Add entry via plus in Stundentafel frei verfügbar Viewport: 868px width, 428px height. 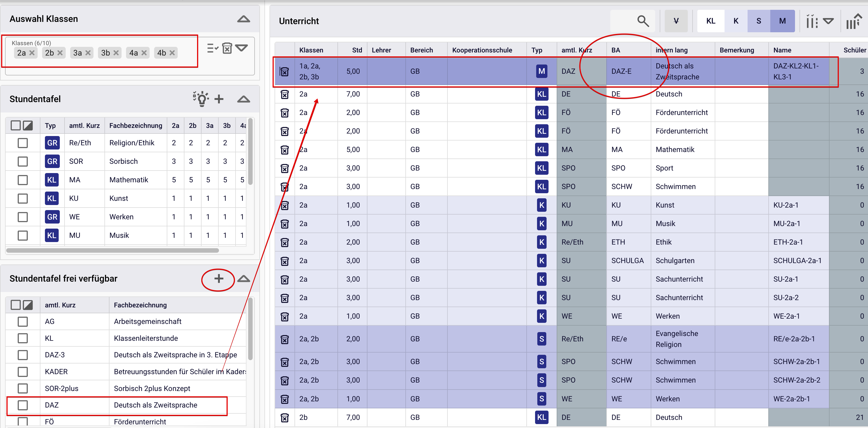click(x=218, y=279)
